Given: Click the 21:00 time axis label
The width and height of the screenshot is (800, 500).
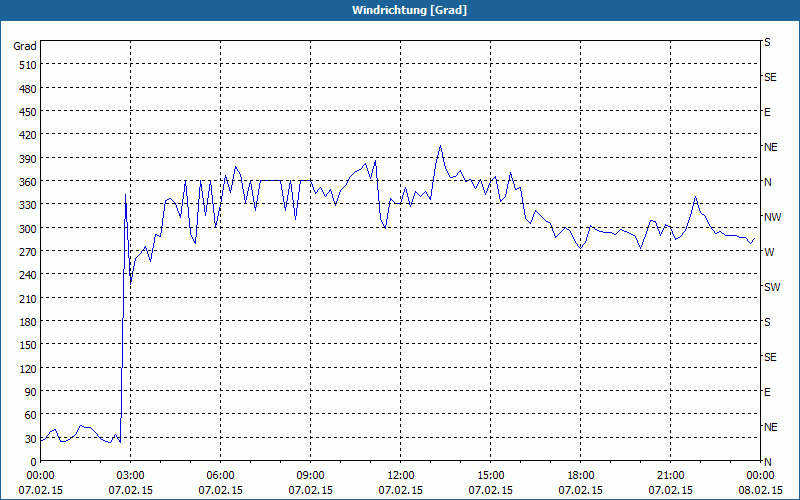Looking at the screenshot, I should point(670,476).
